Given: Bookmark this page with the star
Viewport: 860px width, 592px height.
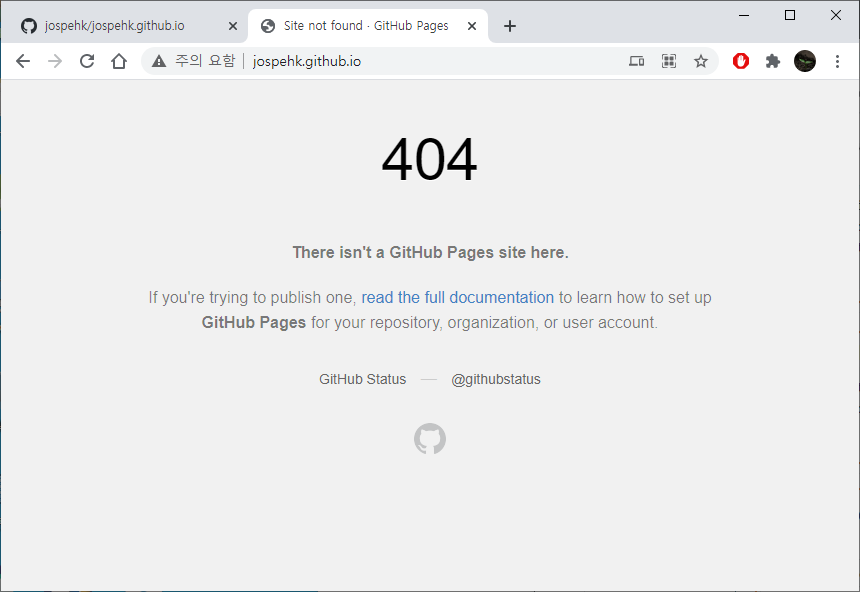Looking at the screenshot, I should [x=700, y=61].
